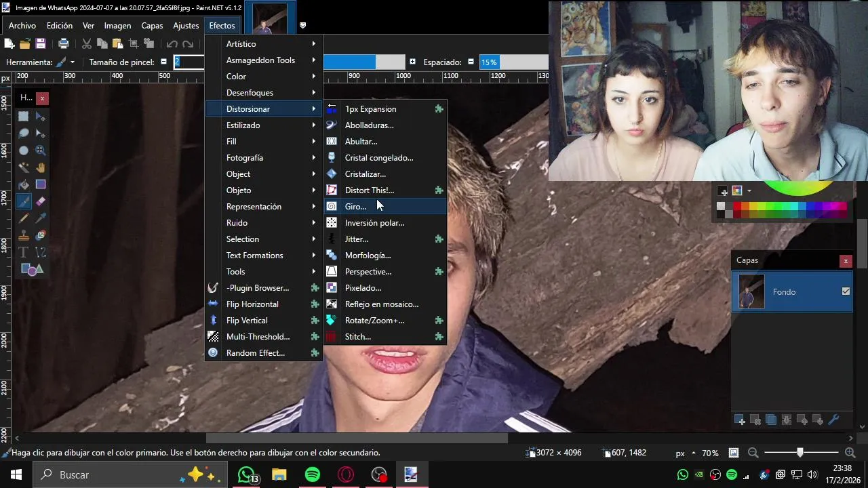The width and height of the screenshot is (868, 488).
Task: Select the Pencil tool
Action: click(24, 218)
